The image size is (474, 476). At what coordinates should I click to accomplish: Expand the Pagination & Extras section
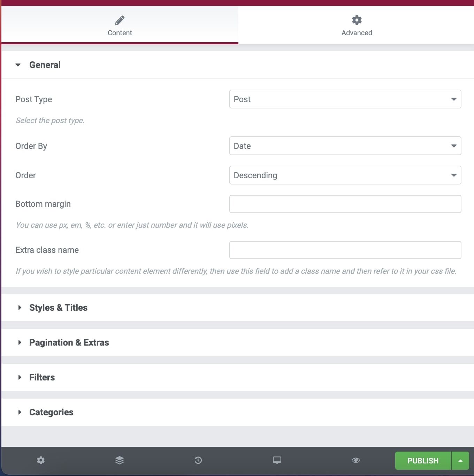tap(238, 342)
